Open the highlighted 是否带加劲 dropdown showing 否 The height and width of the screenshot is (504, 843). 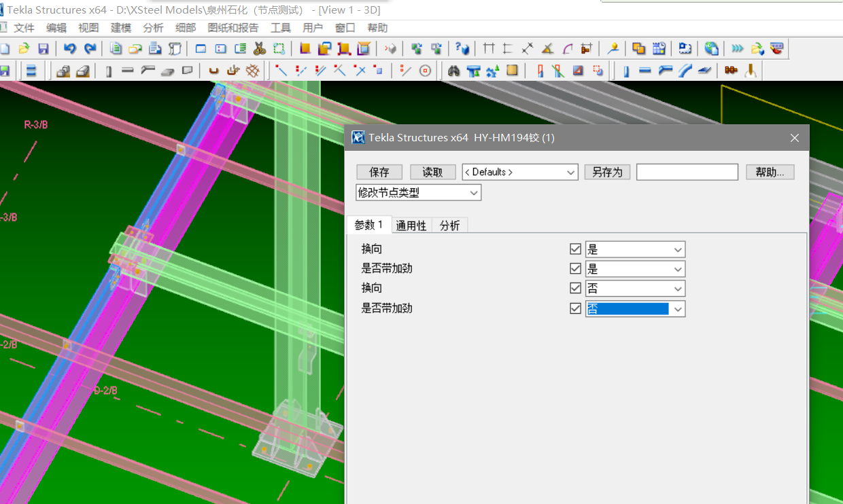pos(635,308)
